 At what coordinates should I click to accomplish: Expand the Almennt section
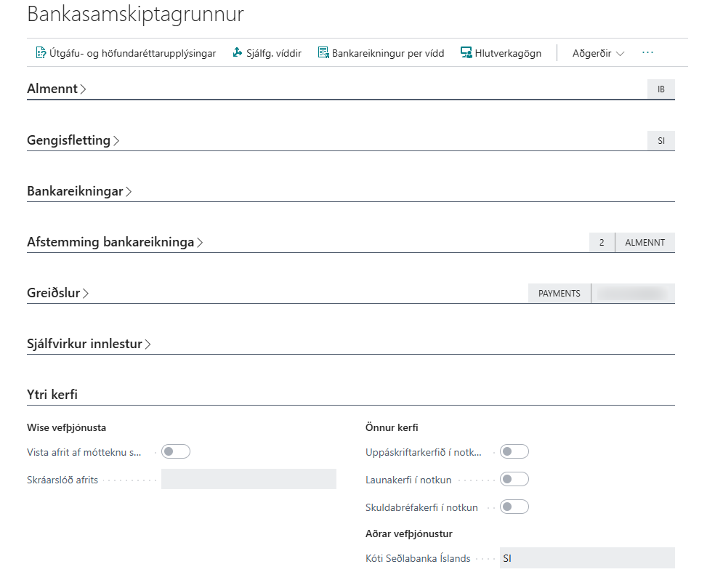[57, 89]
